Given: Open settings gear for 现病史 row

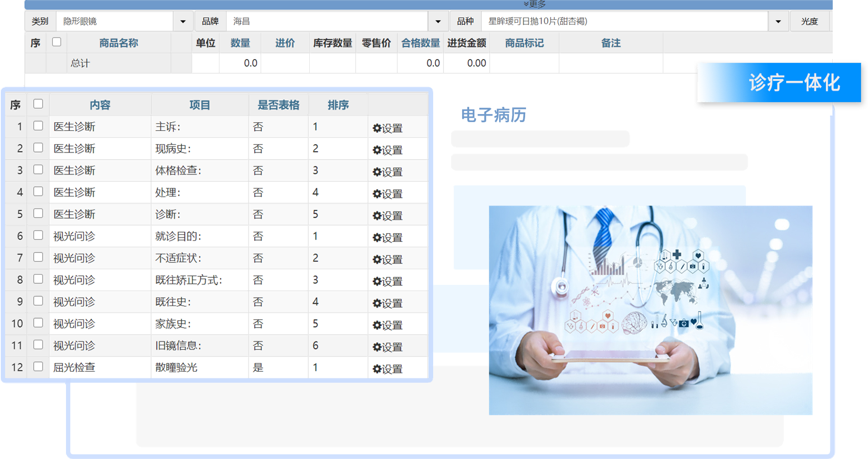Looking at the screenshot, I should tap(387, 150).
